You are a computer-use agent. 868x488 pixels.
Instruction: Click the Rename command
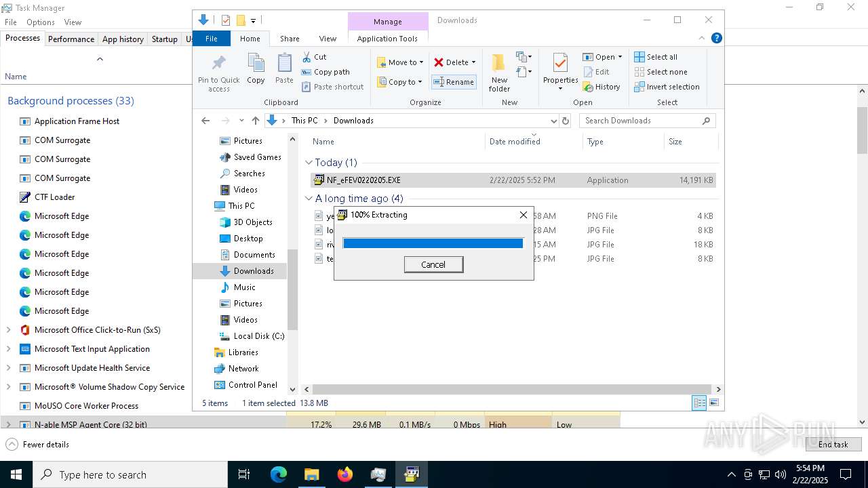pos(454,82)
